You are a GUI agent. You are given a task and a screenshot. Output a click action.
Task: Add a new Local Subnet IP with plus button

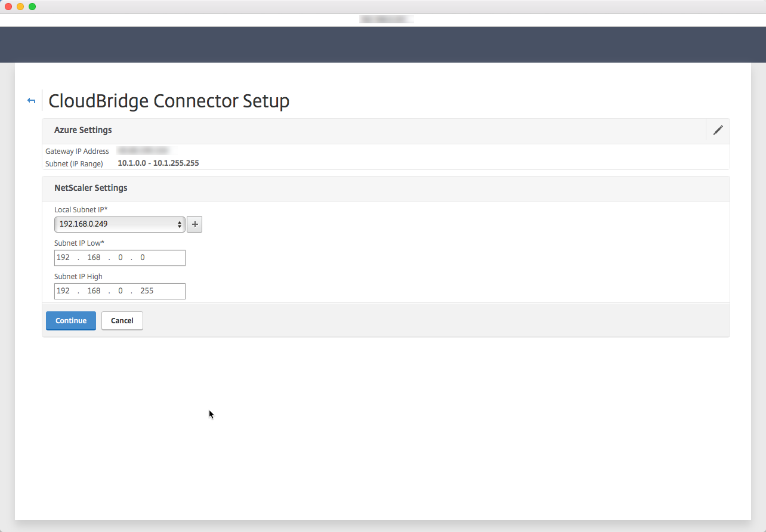tap(194, 224)
